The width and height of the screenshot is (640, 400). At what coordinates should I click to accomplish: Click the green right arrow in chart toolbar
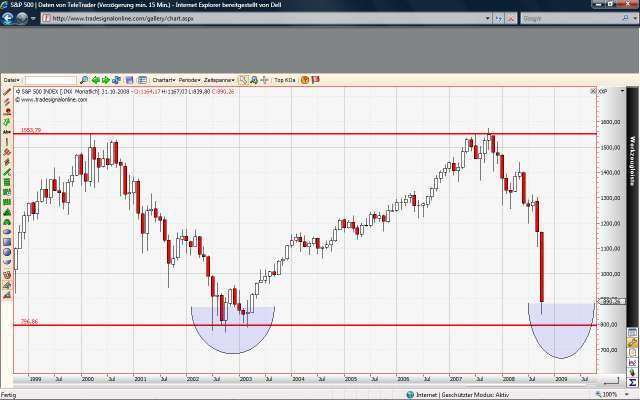[106, 80]
